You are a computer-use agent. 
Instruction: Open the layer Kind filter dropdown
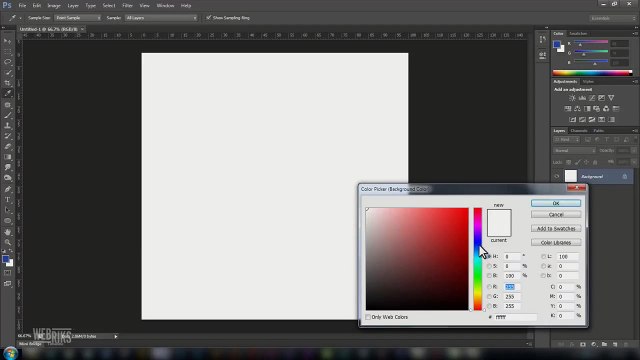(x=566, y=140)
